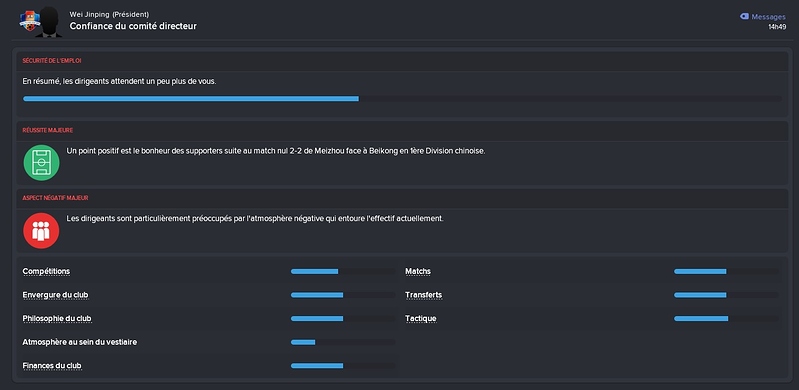Click the president silhouette portrait
Screen dimensions: 799x390
click(x=50, y=22)
